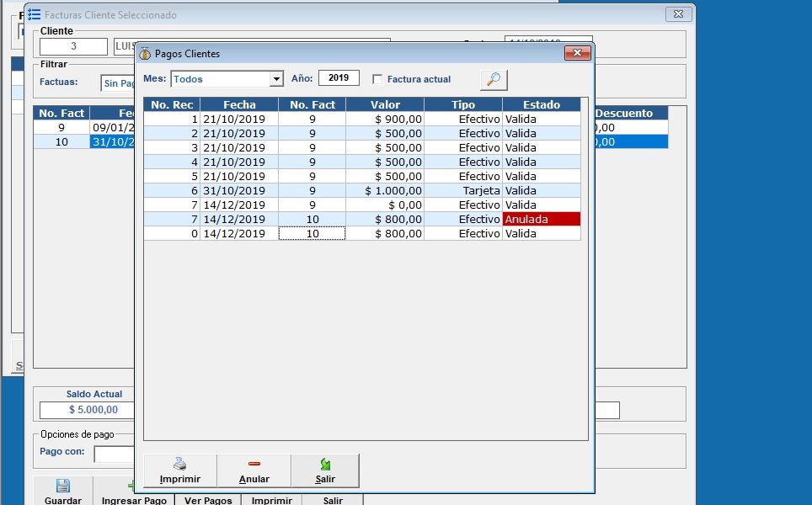
Task: Select the red Anulada status cell
Action: (x=541, y=220)
